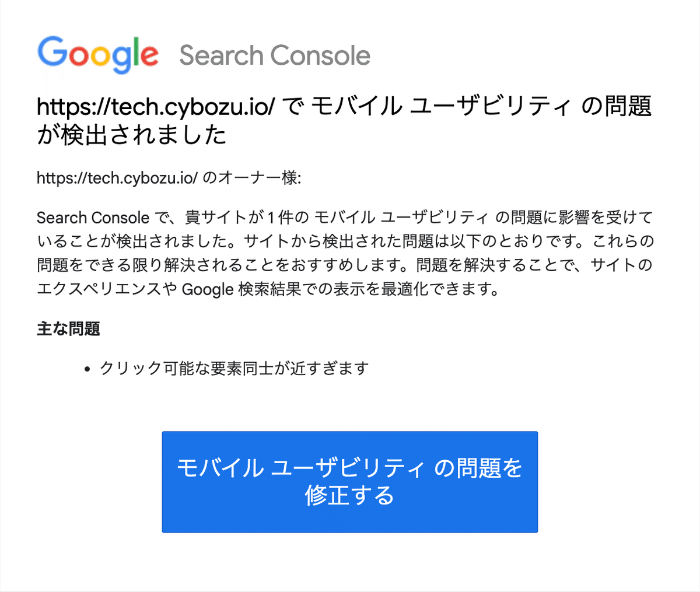Click が検出されました on the headline's second line
The height and width of the screenshot is (592, 700).
click(131, 135)
